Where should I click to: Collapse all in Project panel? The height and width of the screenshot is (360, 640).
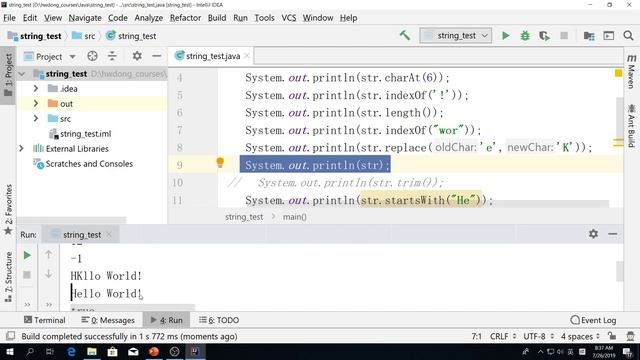[112, 56]
